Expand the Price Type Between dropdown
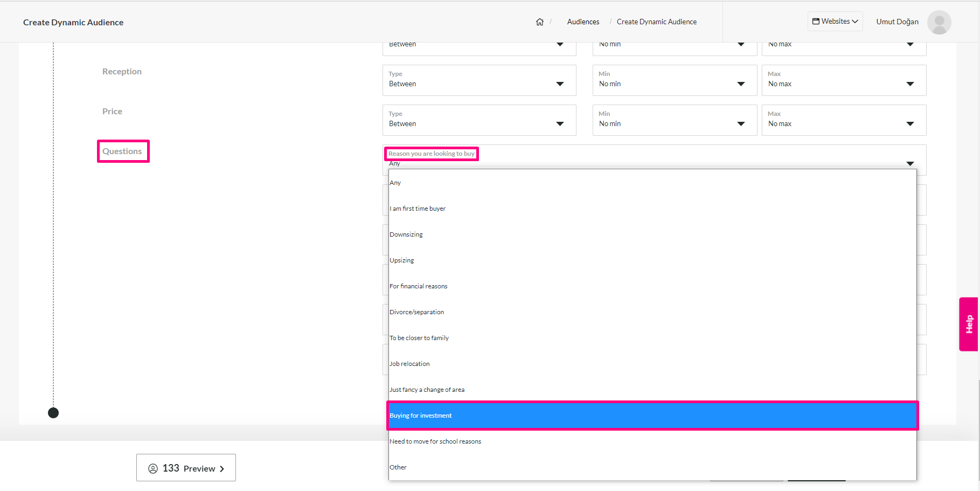Screen dimensions: 980x491 coord(479,120)
